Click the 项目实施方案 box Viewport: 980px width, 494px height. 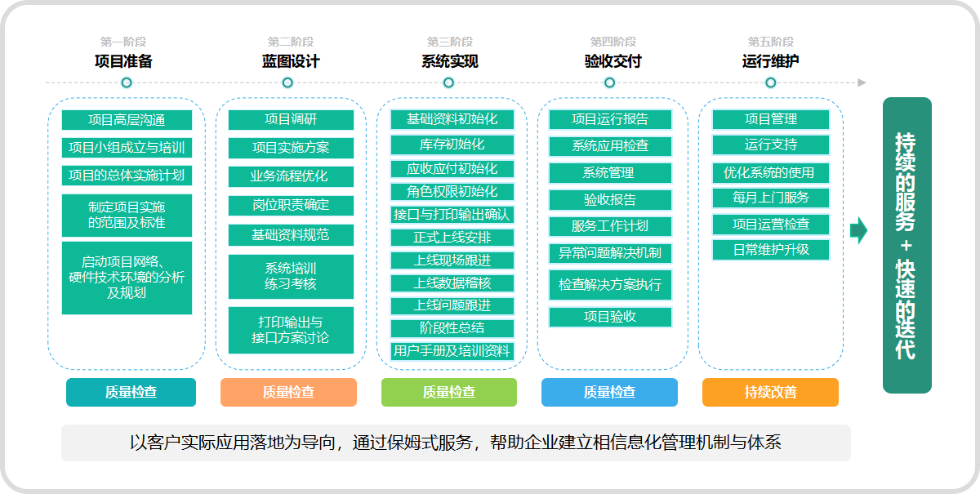(x=291, y=148)
